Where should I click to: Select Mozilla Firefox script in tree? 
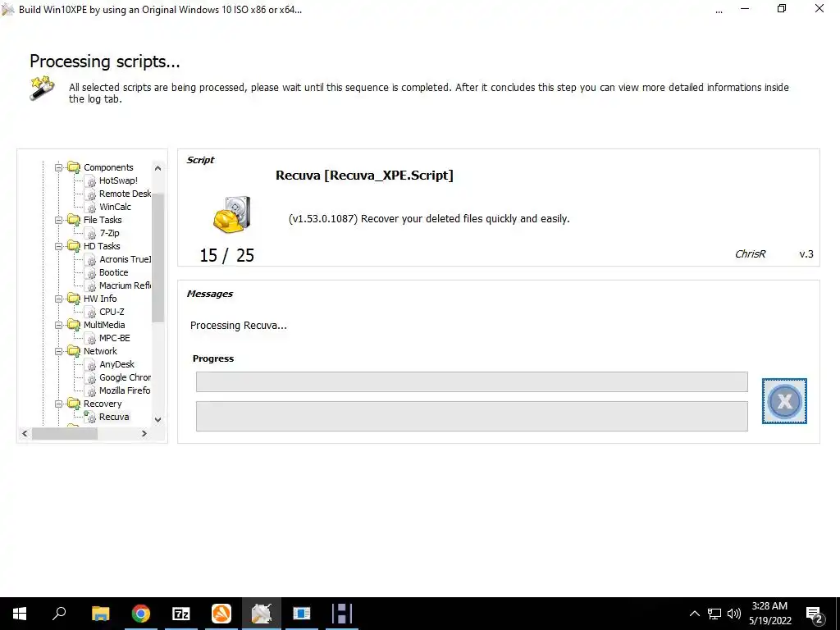click(125, 390)
